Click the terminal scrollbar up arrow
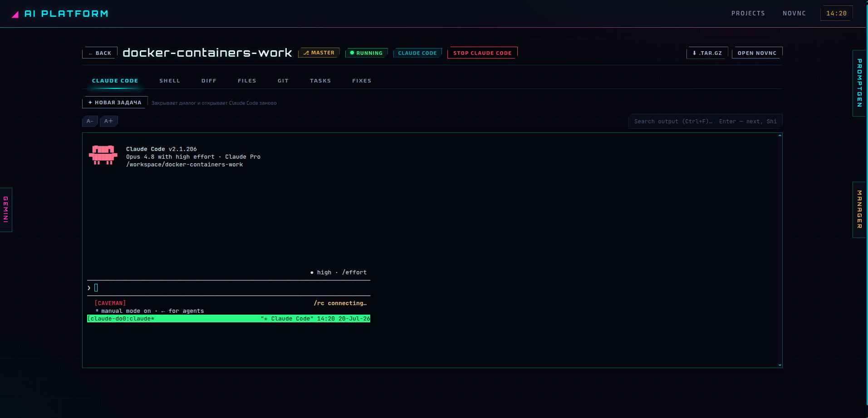The width and height of the screenshot is (868, 418). pyautogui.click(x=780, y=136)
